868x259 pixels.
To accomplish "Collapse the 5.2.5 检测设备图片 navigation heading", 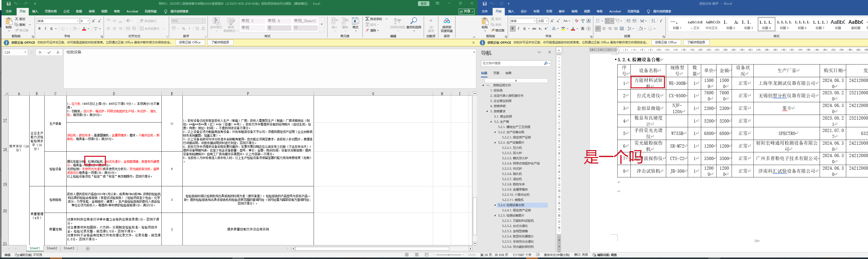I will pyautogui.click(x=495, y=216).
